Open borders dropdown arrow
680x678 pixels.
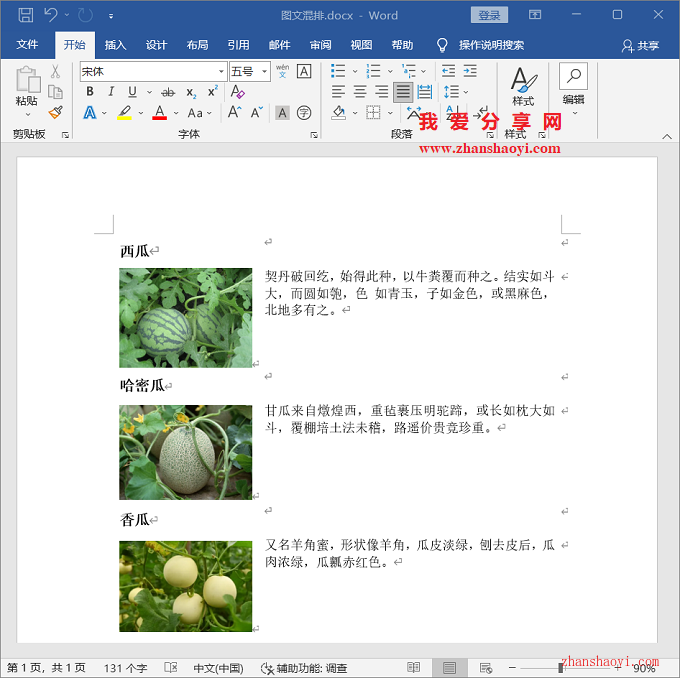point(390,113)
